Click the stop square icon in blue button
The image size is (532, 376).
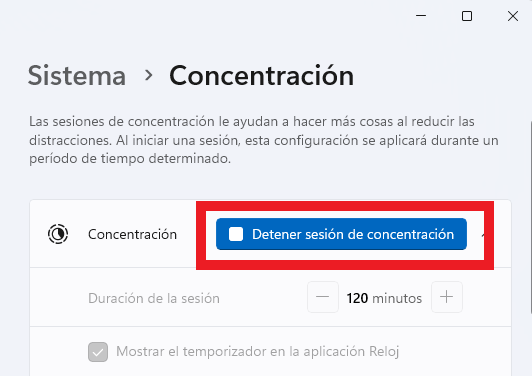point(236,234)
